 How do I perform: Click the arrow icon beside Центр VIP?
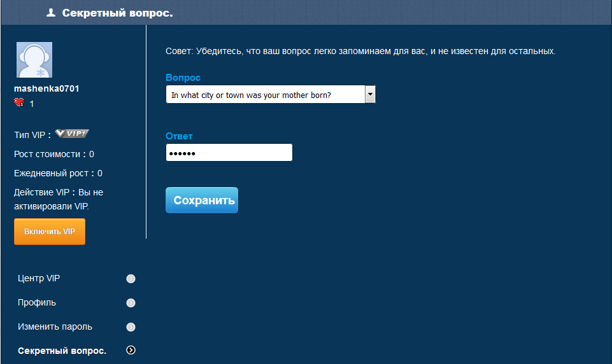(x=131, y=279)
